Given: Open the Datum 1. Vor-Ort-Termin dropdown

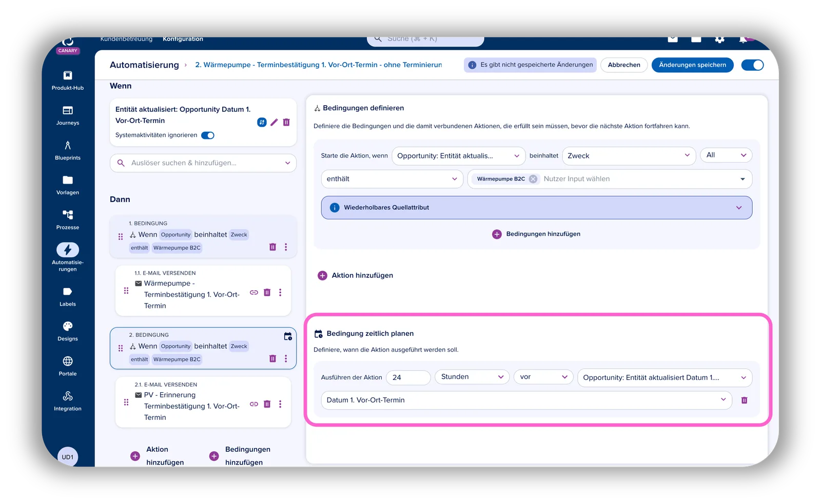Looking at the screenshot, I should 526,400.
